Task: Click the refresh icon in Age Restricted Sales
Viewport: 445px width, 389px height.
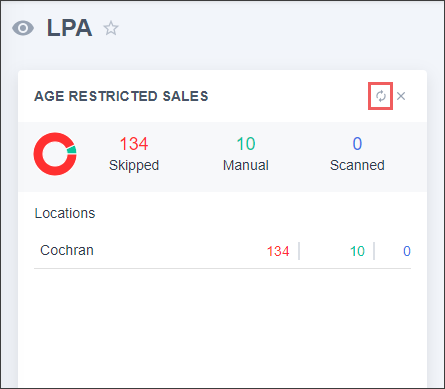Action: (381, 96)
